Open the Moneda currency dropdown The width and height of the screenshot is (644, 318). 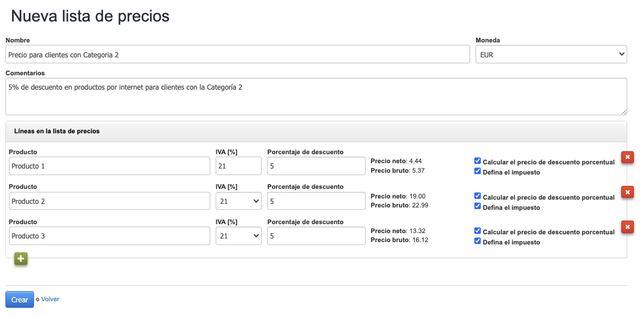[551, 54]
